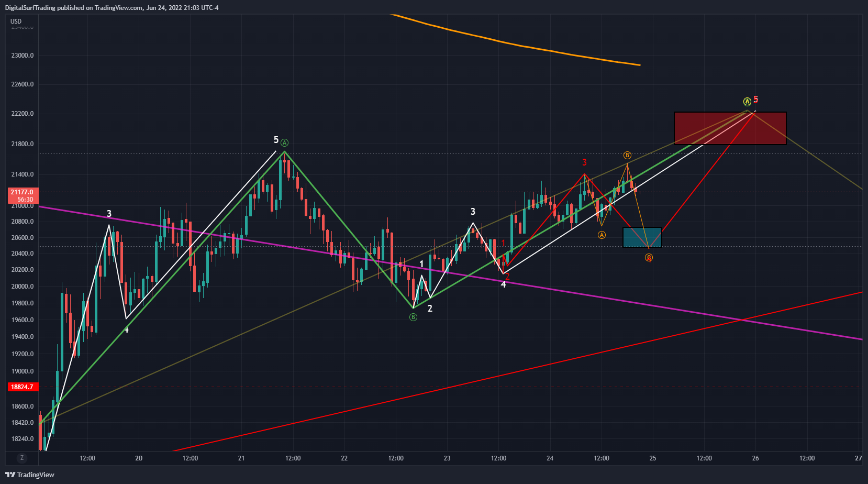
Task: Select the white wave 1 label
Action: (421, 265)
